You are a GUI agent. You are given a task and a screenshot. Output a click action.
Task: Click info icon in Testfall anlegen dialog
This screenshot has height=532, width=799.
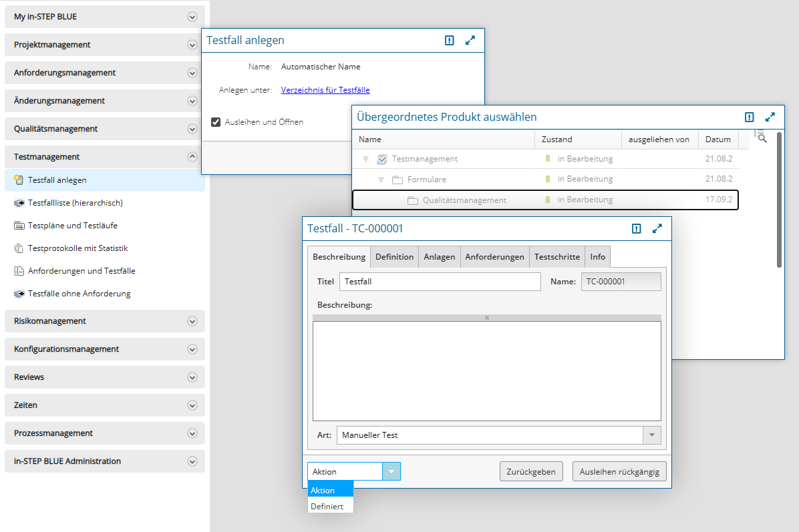450,41
